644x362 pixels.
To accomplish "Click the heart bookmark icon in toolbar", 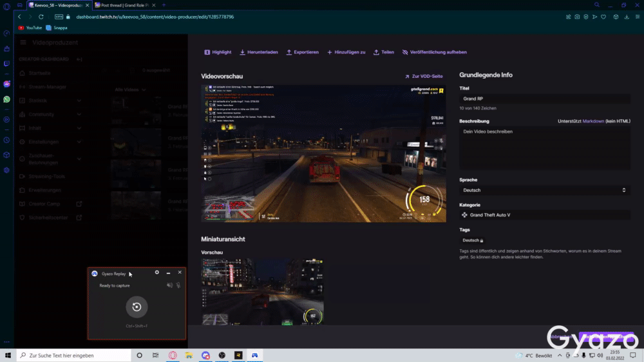I will [603, 17].
